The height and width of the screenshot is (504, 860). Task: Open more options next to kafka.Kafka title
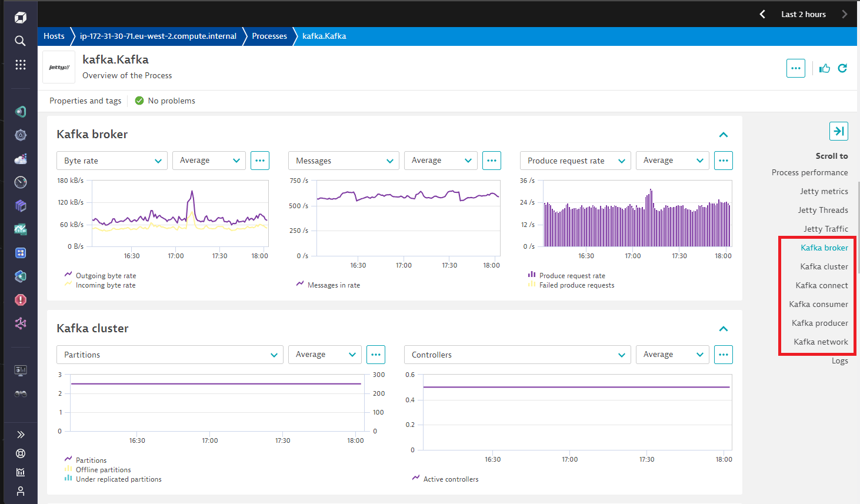pos(796,68)
